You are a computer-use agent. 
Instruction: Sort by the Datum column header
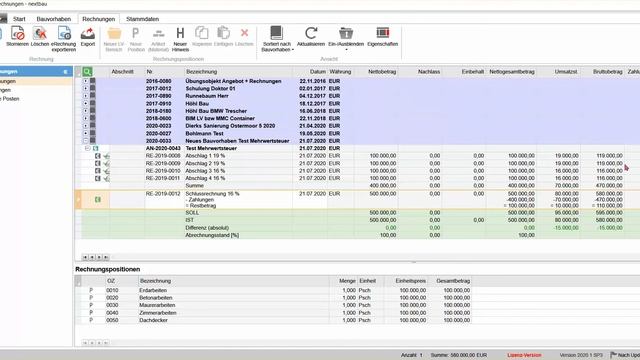tap(310, 71)
